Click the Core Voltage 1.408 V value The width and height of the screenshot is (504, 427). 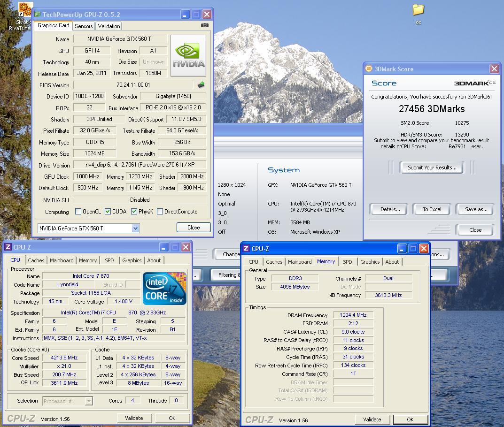pyautogui.click(x=124, y=301)
